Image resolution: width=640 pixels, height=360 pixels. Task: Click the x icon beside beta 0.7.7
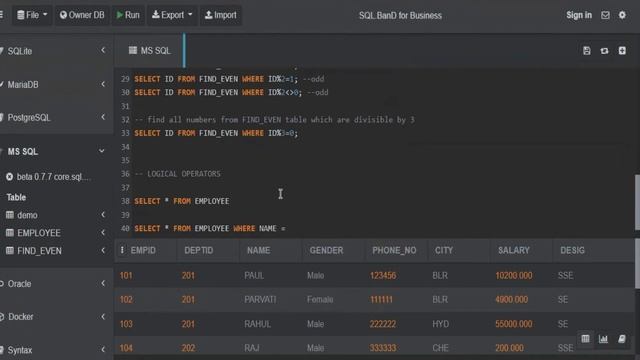pyautogui.click(x=9, y=177)
